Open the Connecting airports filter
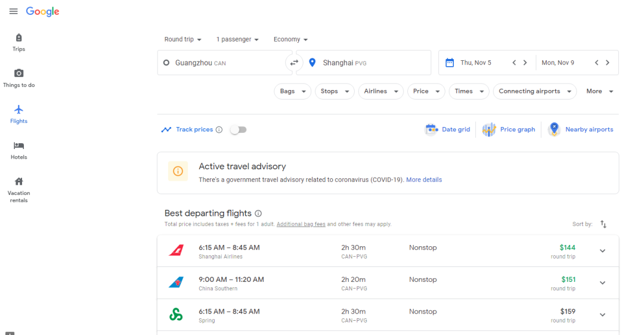Viewport: 644px width, 335px height. point(535,91)
